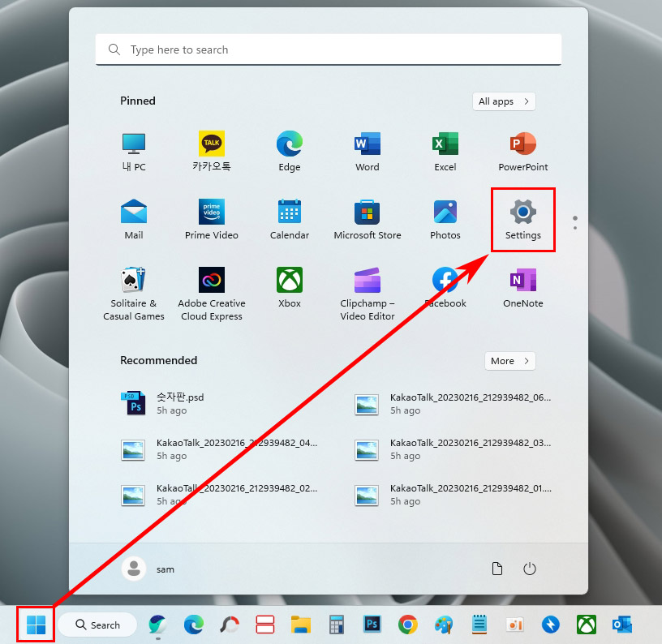Open File Explorer on the taskbar
This screenshot has height=644, width=662.
pos(301,625)
